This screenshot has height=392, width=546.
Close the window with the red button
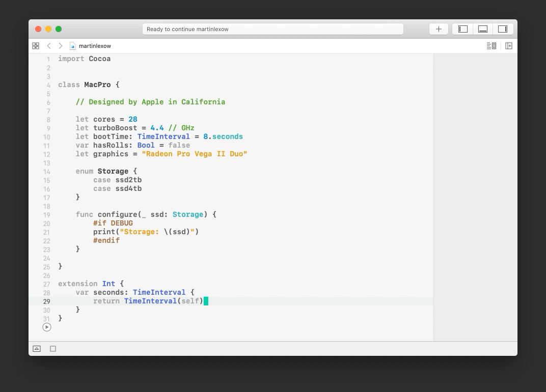38,29
